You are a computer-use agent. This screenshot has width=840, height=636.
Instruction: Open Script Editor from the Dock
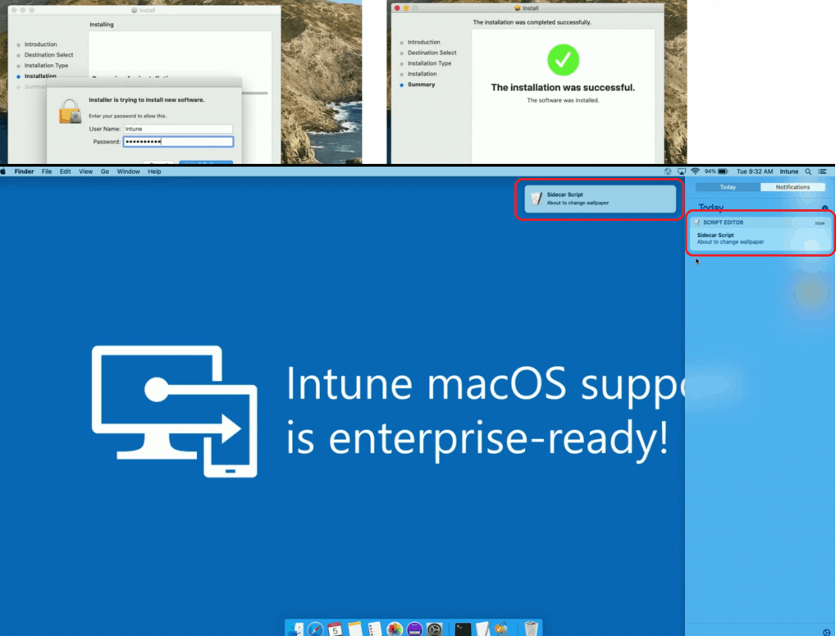[x=482, y=629]
